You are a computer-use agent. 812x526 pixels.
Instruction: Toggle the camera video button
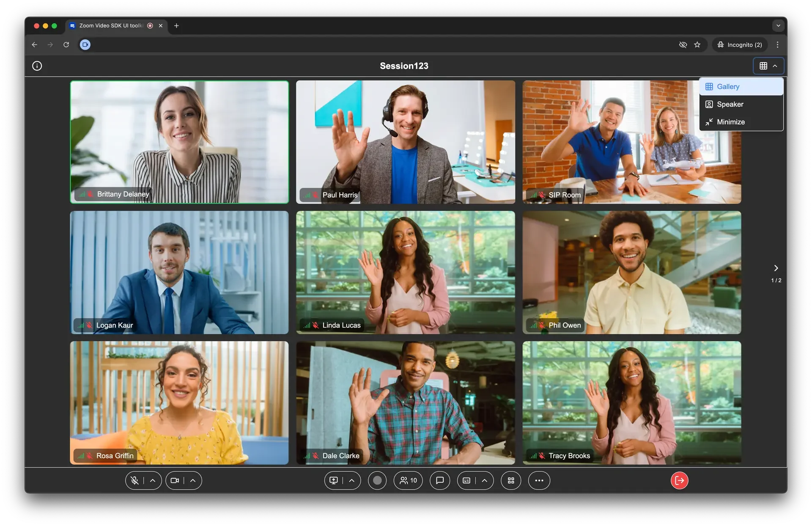[174, 480]
